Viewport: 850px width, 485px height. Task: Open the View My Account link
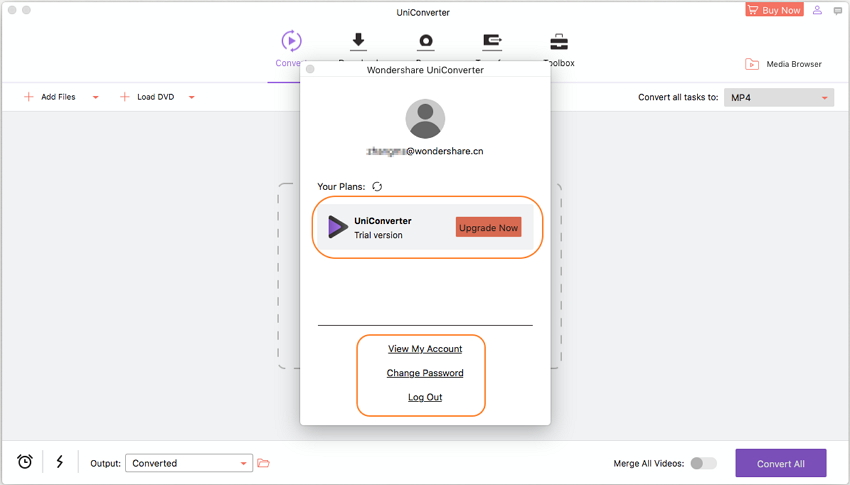pos(425,349)
